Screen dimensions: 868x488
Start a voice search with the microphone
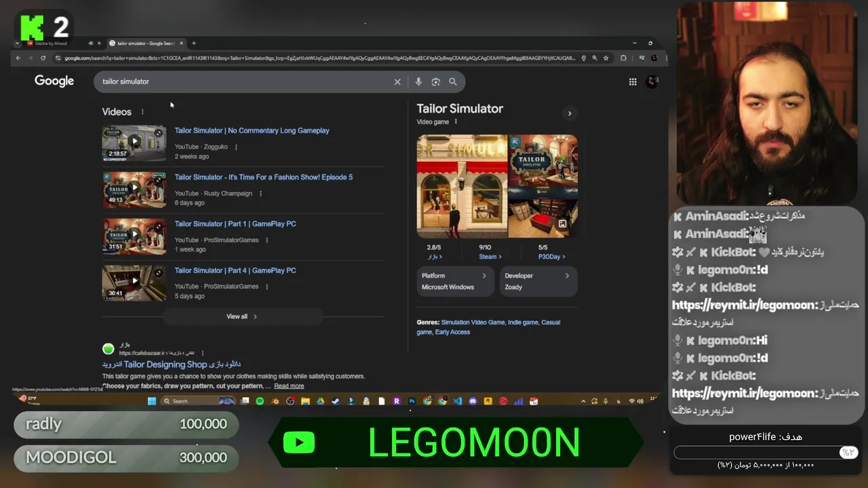coord(418,82)
